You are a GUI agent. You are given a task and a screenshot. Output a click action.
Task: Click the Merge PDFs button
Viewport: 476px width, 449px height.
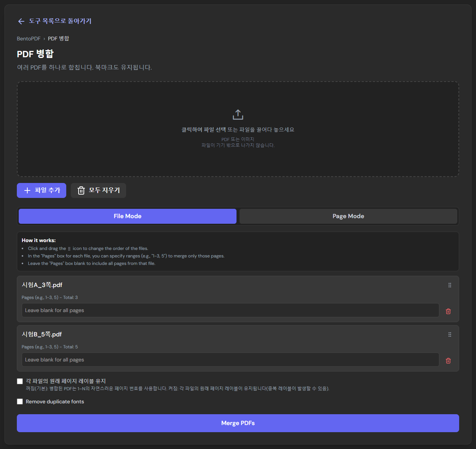[238, 423]
